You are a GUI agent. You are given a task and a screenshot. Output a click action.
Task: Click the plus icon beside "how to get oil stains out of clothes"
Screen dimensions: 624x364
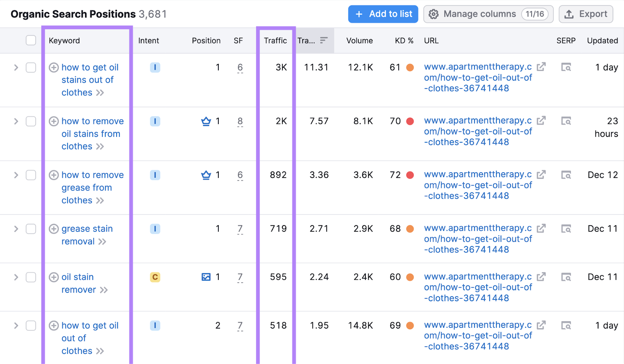pyautogui.click(x=54, y=67)
